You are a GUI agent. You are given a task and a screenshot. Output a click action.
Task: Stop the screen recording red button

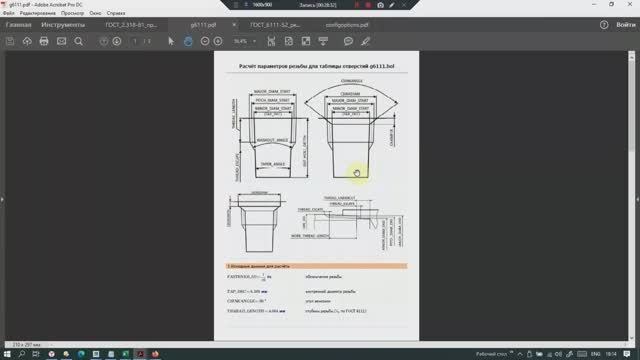coord(368,5)
